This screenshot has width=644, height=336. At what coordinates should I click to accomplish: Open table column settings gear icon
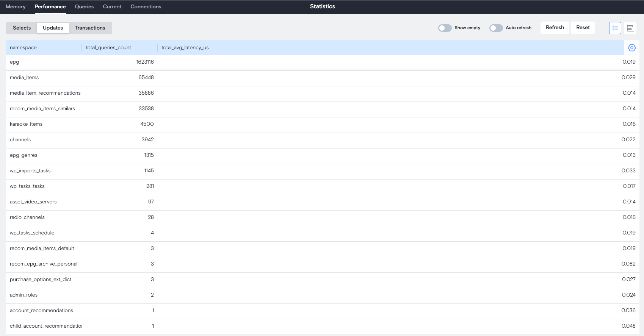pos(631,48)
